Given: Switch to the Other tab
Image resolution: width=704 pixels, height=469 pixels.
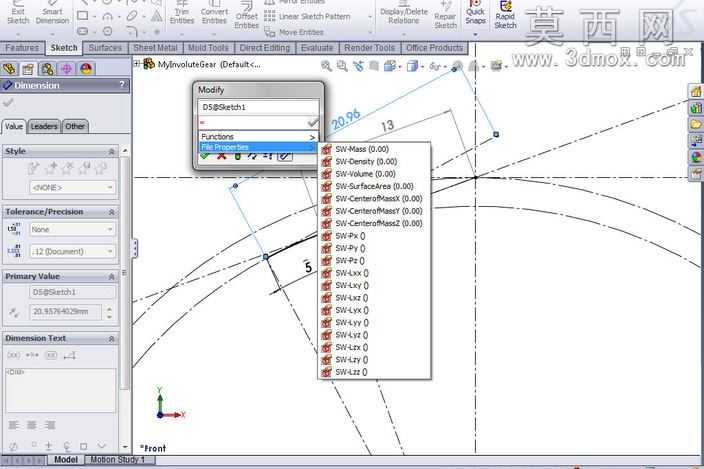Looking at the screenshot, I should pyautogui.click(x=75, y=127).
